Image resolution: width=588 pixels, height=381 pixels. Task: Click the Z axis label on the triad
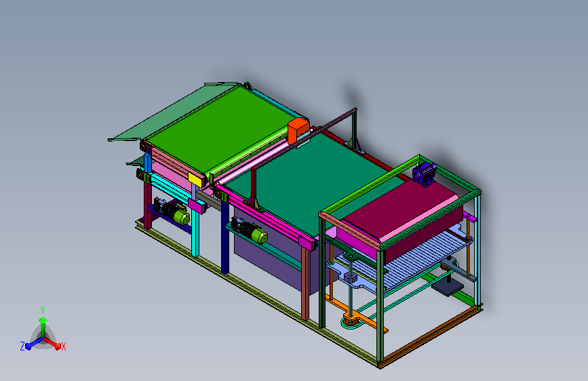(x=22, y=346)
